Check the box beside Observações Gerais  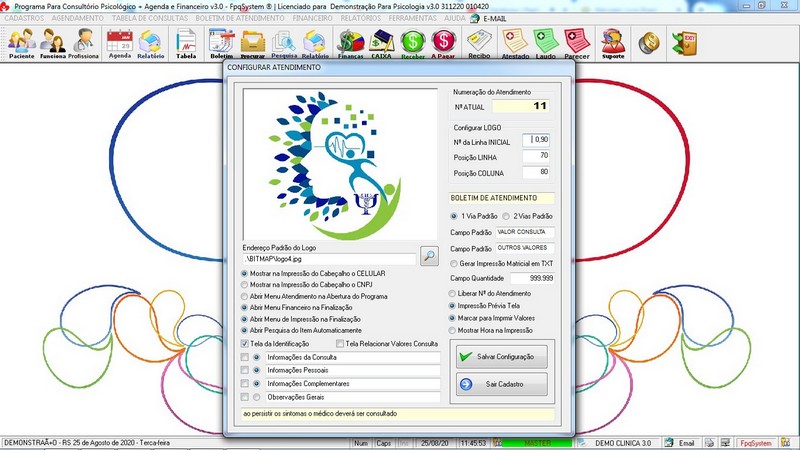tap(245, 397)
